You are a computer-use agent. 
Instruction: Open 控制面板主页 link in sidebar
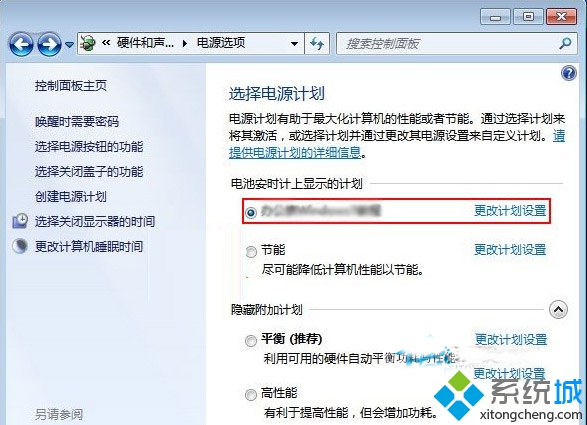71,86
